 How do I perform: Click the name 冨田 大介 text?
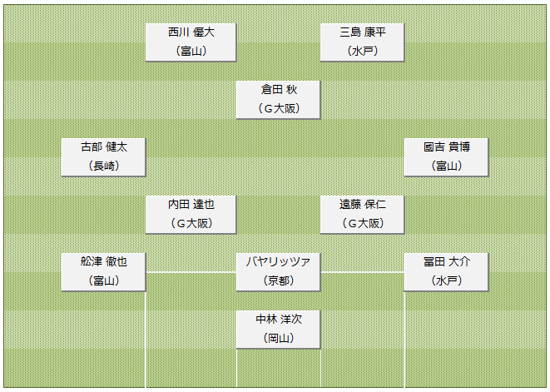(x=447, y=262)
